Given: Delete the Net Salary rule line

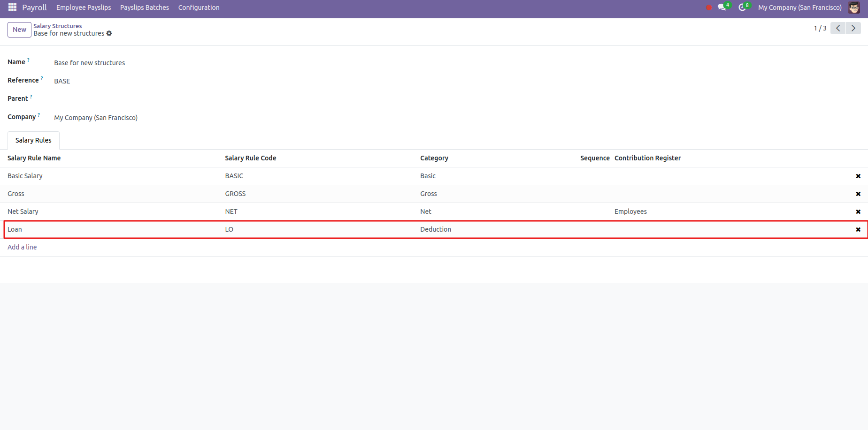Looking at the screenshot, I should click(x=858, y=212).
